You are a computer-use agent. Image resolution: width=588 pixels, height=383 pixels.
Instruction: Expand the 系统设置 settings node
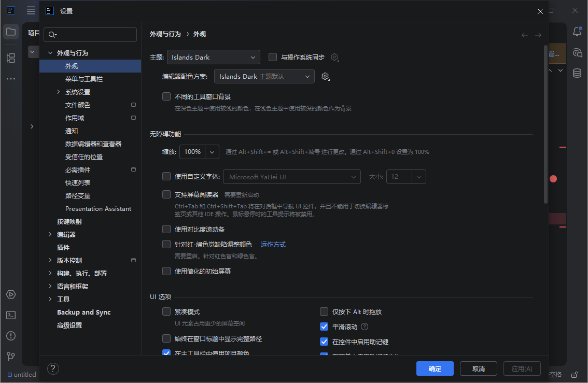click(x=59, y=92)
